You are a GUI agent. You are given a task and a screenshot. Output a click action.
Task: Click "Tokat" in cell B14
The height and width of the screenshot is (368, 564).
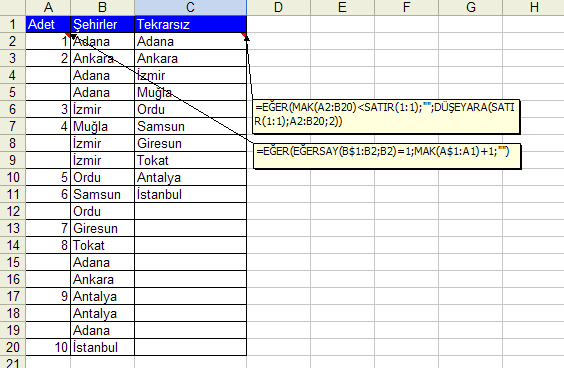pos(89,245)
